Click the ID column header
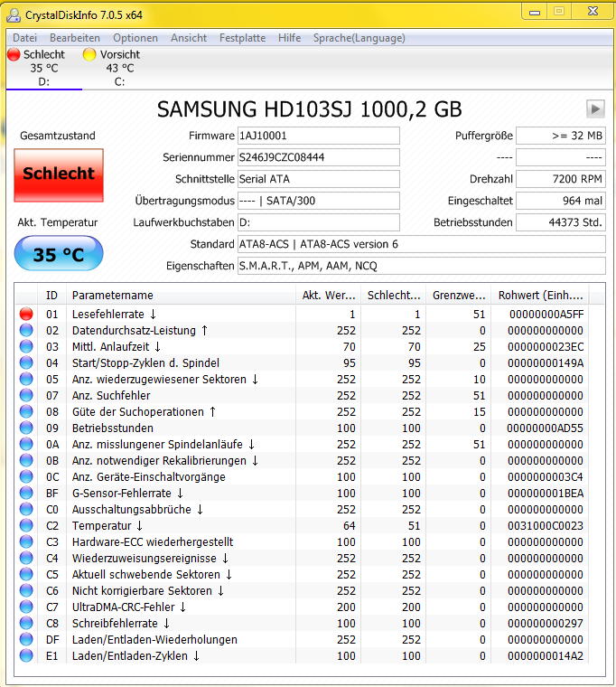This screenshot has height=687, width=616. [51, 296]
